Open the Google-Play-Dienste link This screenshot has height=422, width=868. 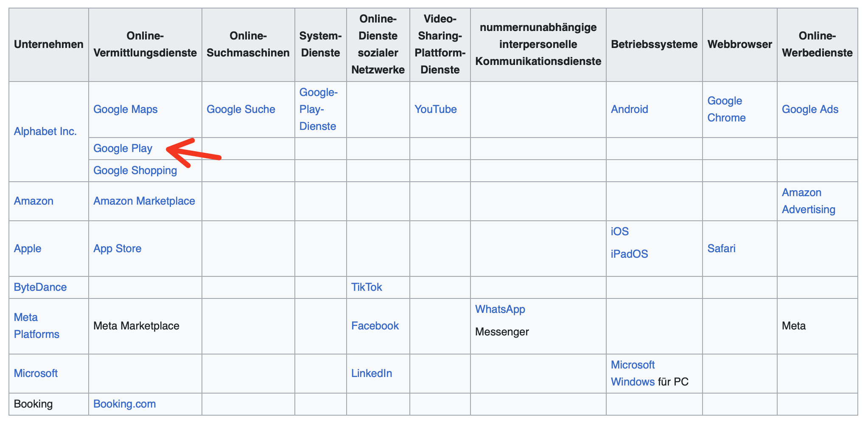coord(318,110)
